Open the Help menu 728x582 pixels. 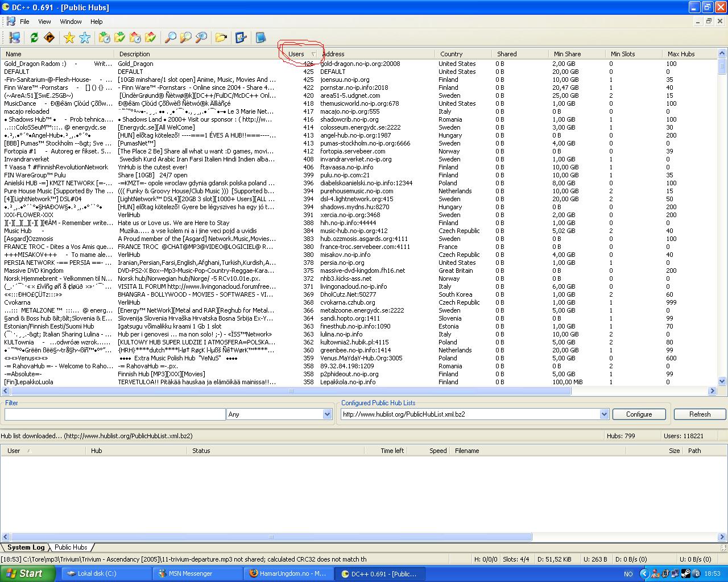click(97, 22)
